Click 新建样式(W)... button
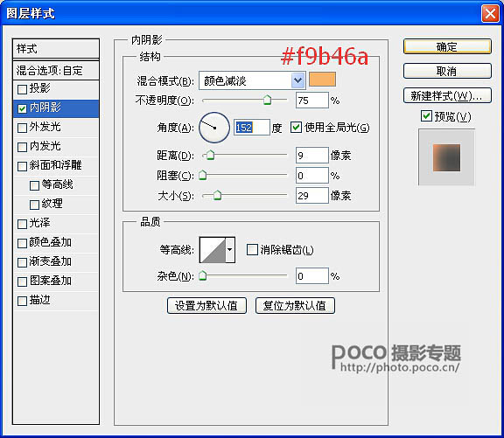504x438 pixels. tap(447, 95)
